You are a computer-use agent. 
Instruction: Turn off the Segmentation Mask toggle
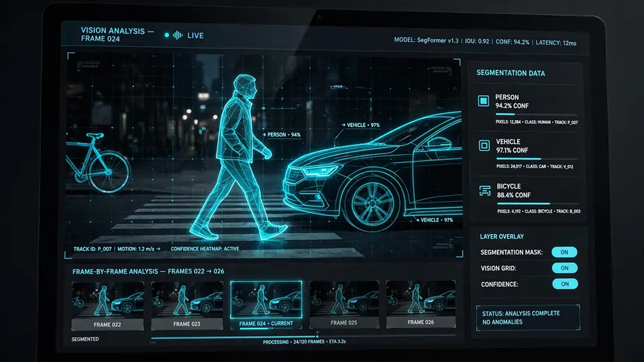point(564,252)
